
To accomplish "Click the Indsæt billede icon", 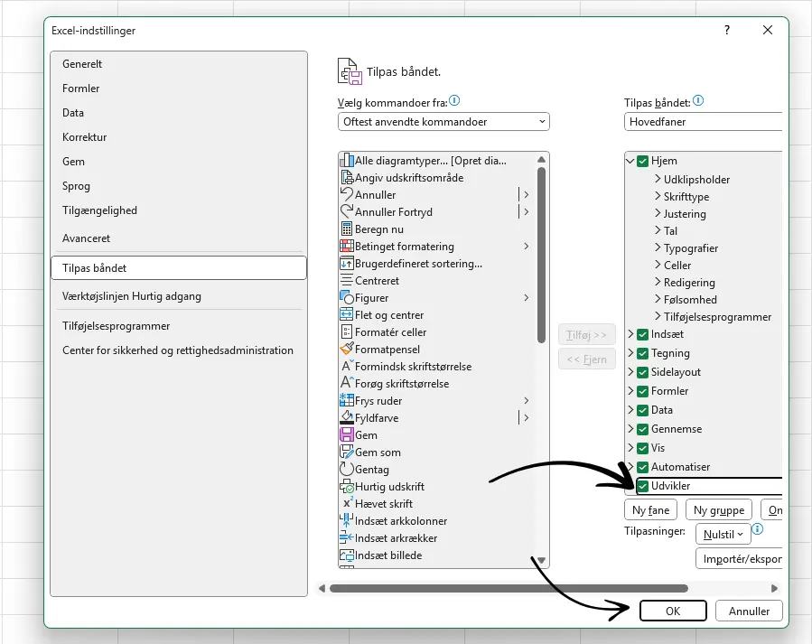I will tap(346, 555).
